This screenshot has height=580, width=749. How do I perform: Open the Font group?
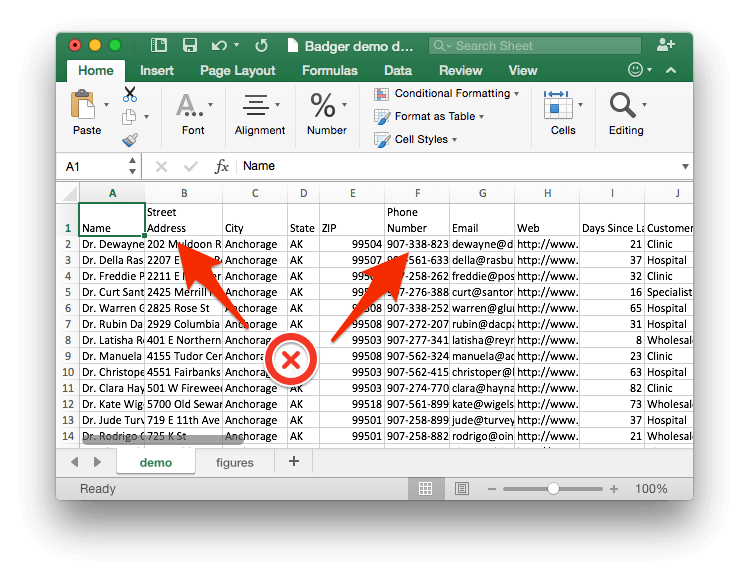coord(193,114)
